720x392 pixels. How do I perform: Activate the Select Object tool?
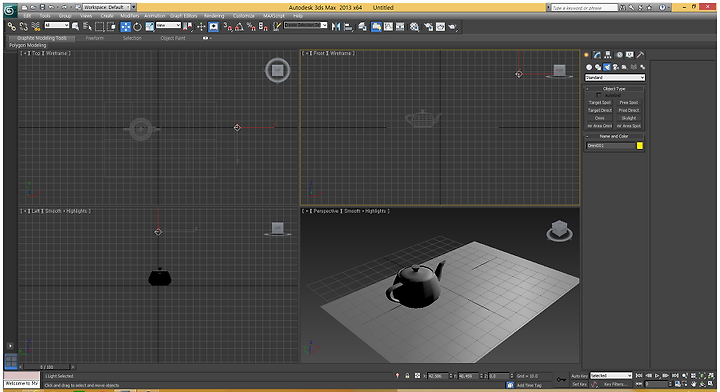click(76, 27)
